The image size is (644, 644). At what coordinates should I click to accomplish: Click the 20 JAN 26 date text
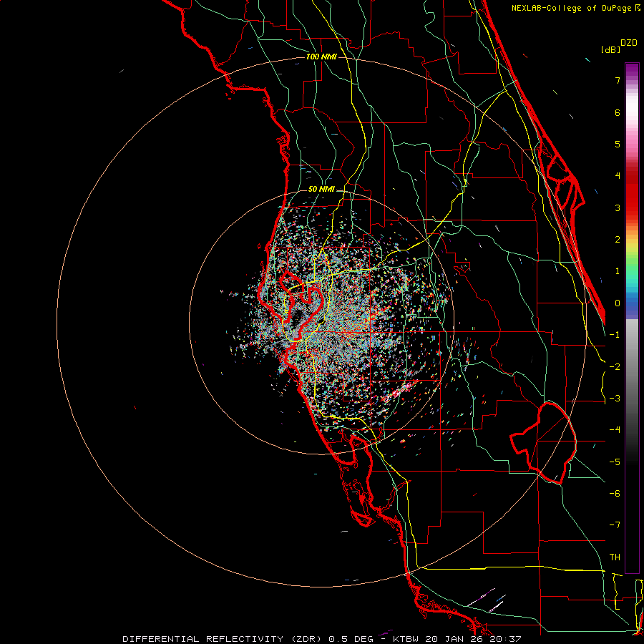tap(454, 639)
